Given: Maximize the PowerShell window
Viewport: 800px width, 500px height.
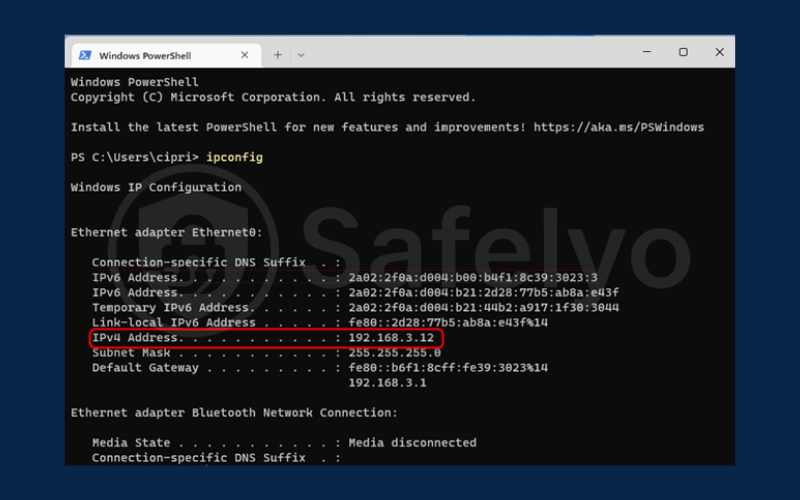Looking at the screenshot, I should pos(683,52).
